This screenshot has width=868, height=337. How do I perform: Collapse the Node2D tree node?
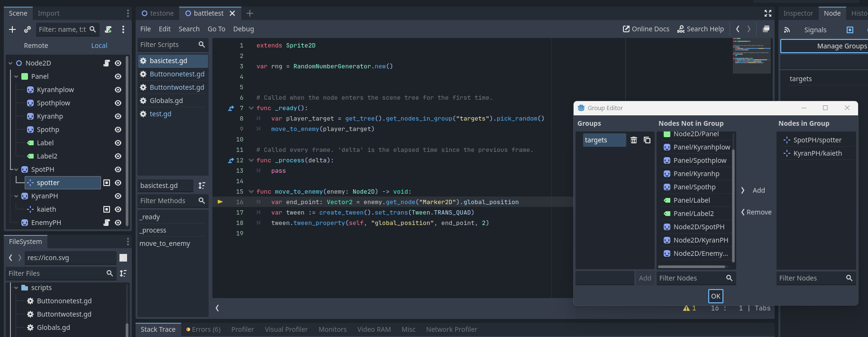[x=10, y=63]
